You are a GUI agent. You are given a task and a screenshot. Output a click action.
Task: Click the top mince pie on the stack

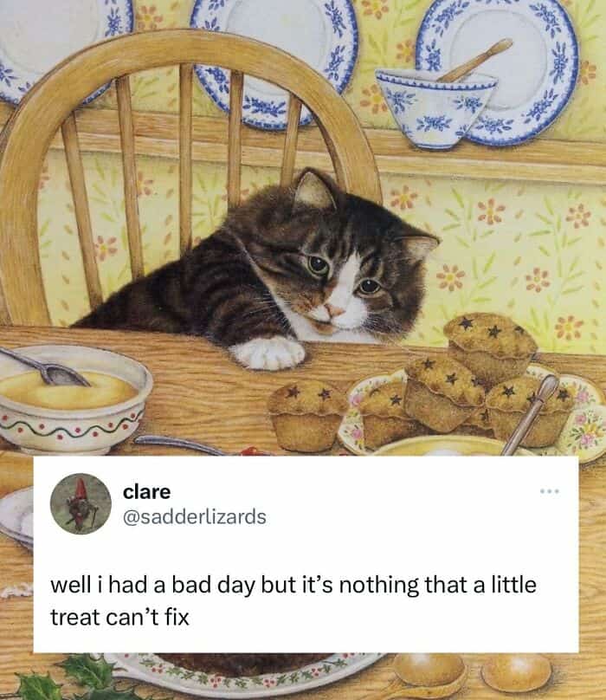[491, 346]
